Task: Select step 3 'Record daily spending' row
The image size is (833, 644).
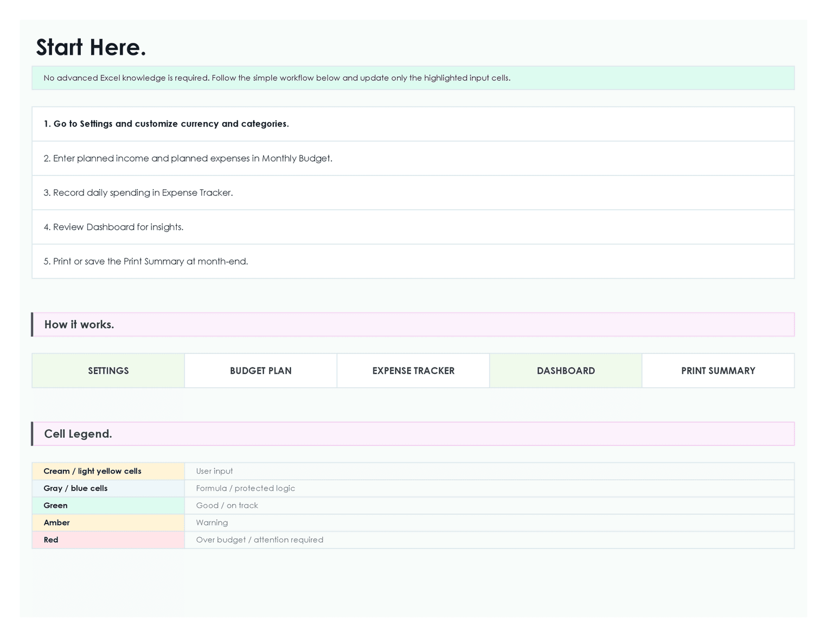Action: [x=413, y=193]
